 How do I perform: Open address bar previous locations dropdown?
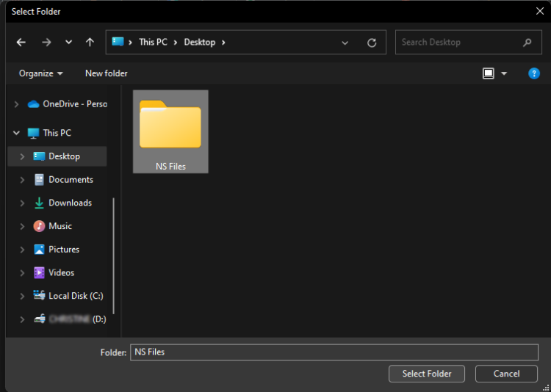click(x=345, y=43)
